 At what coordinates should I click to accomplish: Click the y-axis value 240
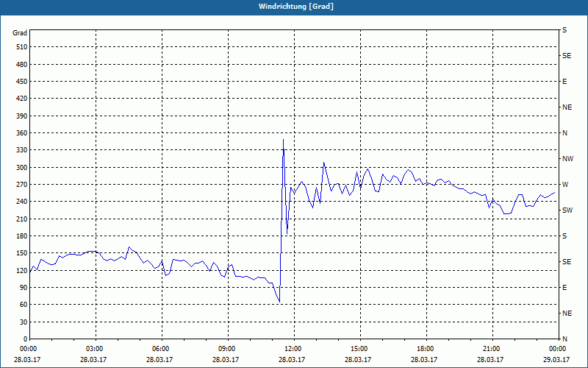point(22,202)
